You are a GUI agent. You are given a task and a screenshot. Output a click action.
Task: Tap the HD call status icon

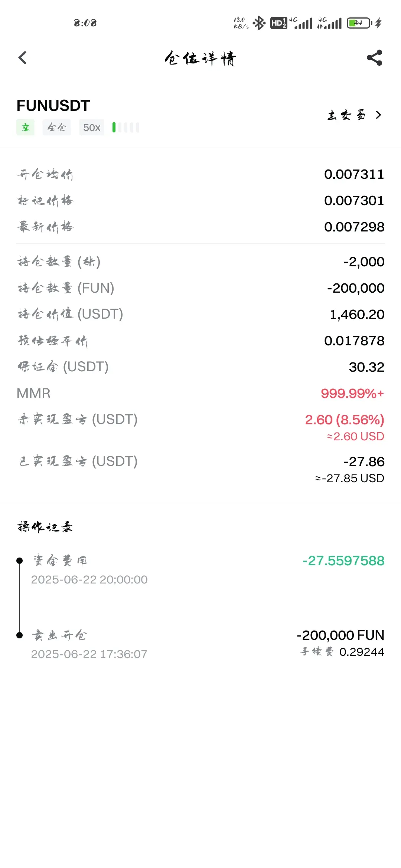278,23
